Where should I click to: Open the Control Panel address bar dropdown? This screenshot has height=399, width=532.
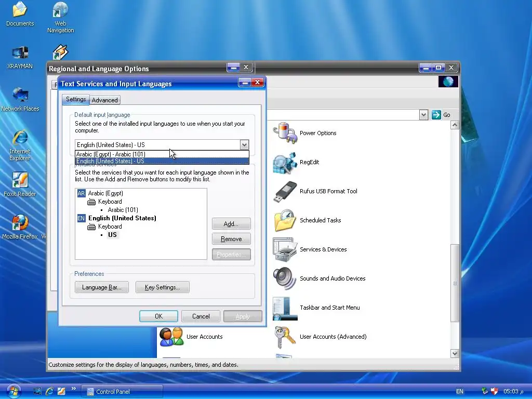[423, 115]
